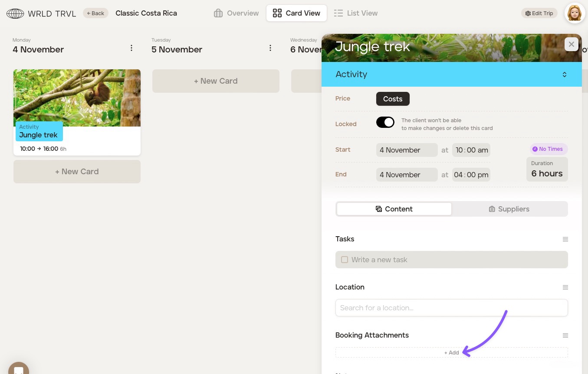
Task: Switch to List View
Action: pos(356,13)
